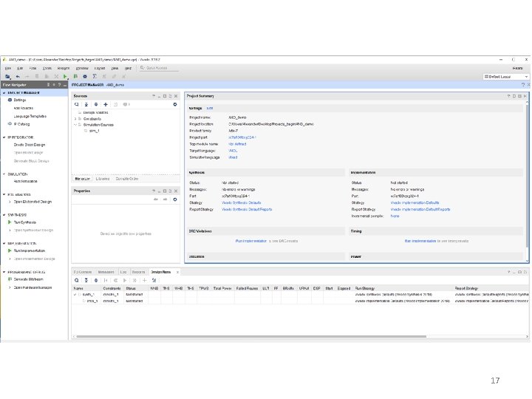Collapse PROJECT MANAGER section in Flow Navigator
Viewport: 532px width, 399px height.
coord(4,92)
